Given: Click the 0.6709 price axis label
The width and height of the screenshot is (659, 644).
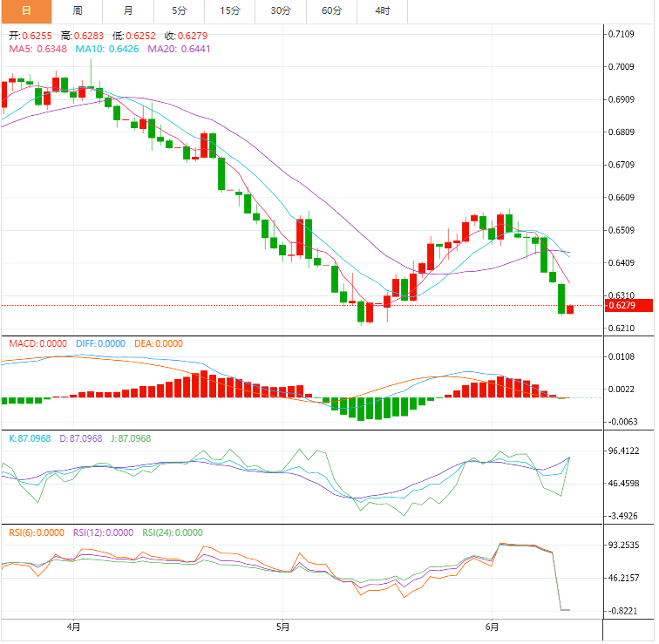Looking at the screenshot, I should click(x=622, y=166).
